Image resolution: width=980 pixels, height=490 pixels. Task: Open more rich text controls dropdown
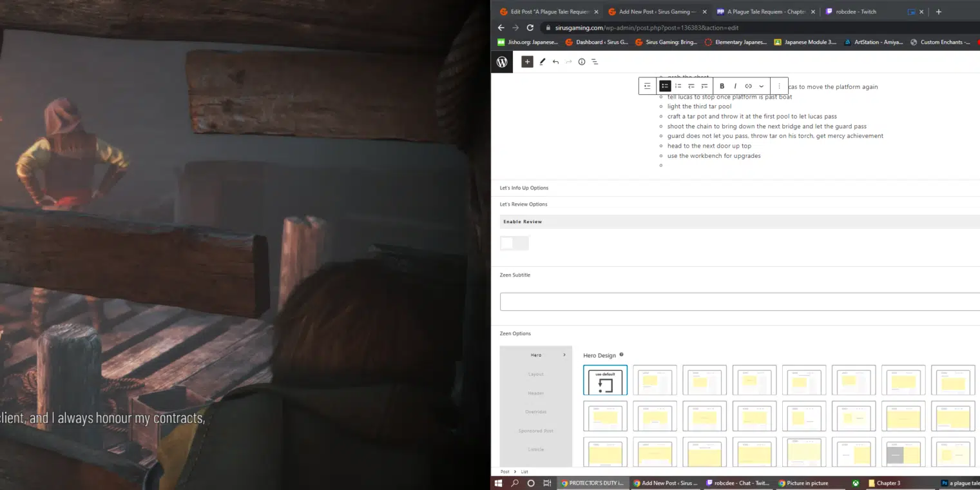pos(761,86)
